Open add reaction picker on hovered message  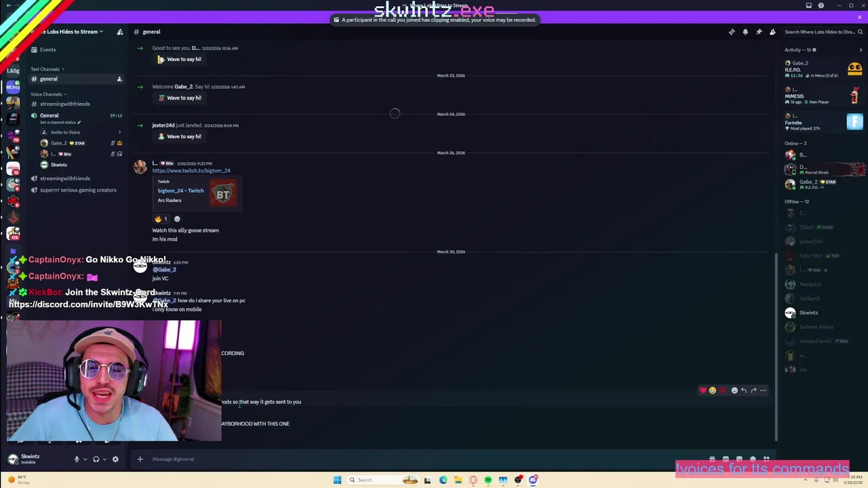(x=734, y=390)
